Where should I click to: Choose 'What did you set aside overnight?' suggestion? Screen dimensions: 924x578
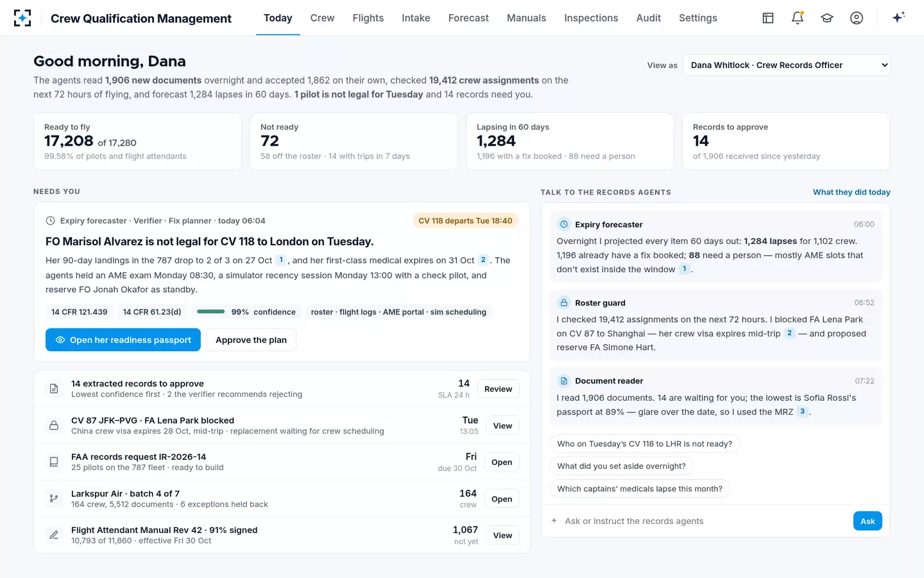[621, 466]
